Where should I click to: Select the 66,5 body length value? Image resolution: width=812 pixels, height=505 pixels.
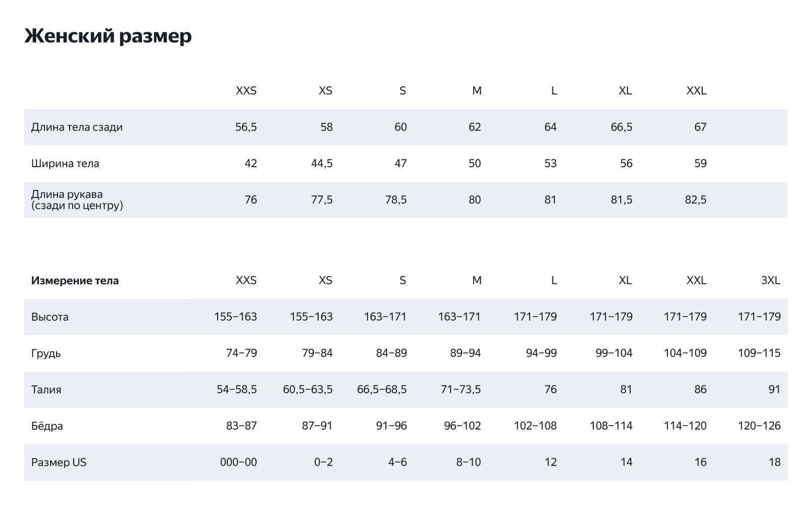[x=621, y=127]
